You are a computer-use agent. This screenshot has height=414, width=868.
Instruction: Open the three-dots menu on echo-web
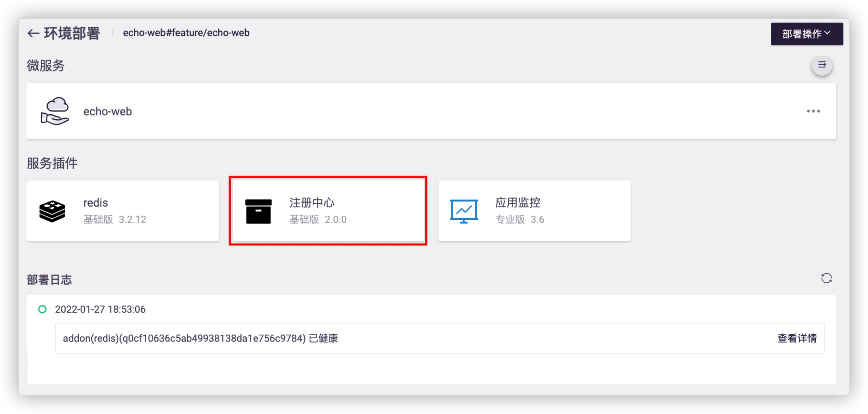tap(813, 111)
